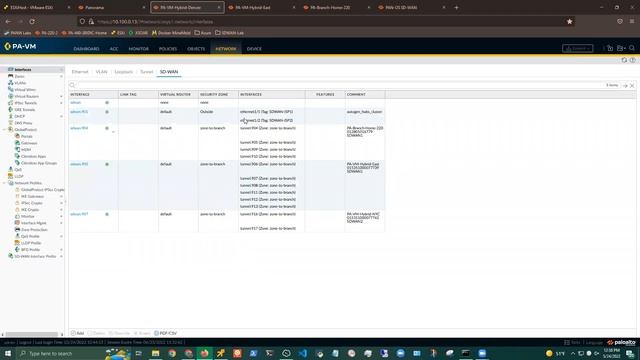640x360 pixels.
Task: Open VLANs in the sidebar
Action: (20, 83)
